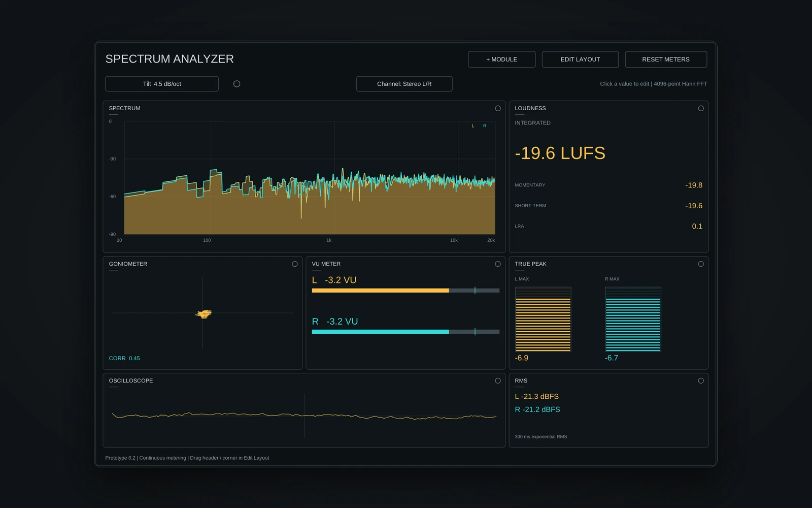The image size is (812, 508).
Task: Click the cyan R VU meter bar
Action: coord(405,332)
